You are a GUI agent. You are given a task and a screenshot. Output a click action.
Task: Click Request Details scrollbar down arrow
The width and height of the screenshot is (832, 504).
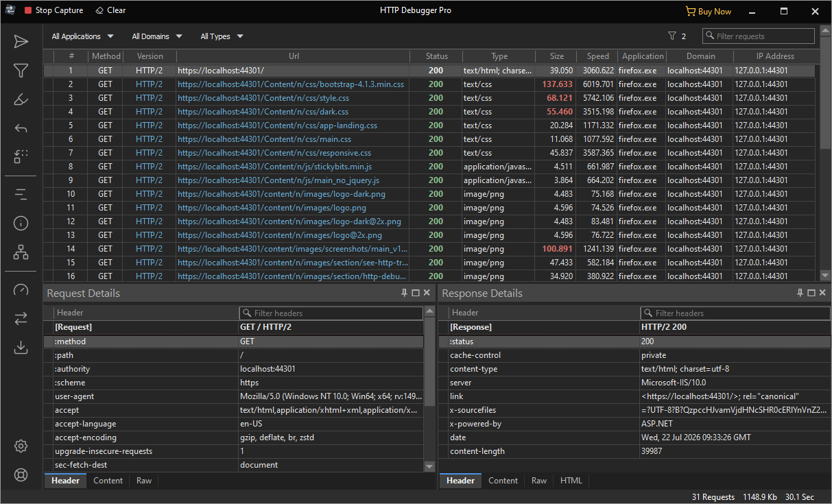pos(429,466)
